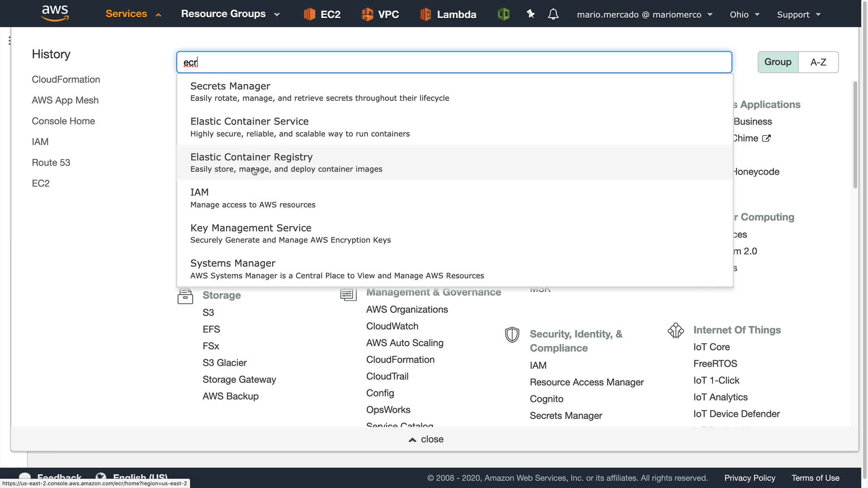
Task: Expand the Resource Groups dropdown
Action: 230,14
